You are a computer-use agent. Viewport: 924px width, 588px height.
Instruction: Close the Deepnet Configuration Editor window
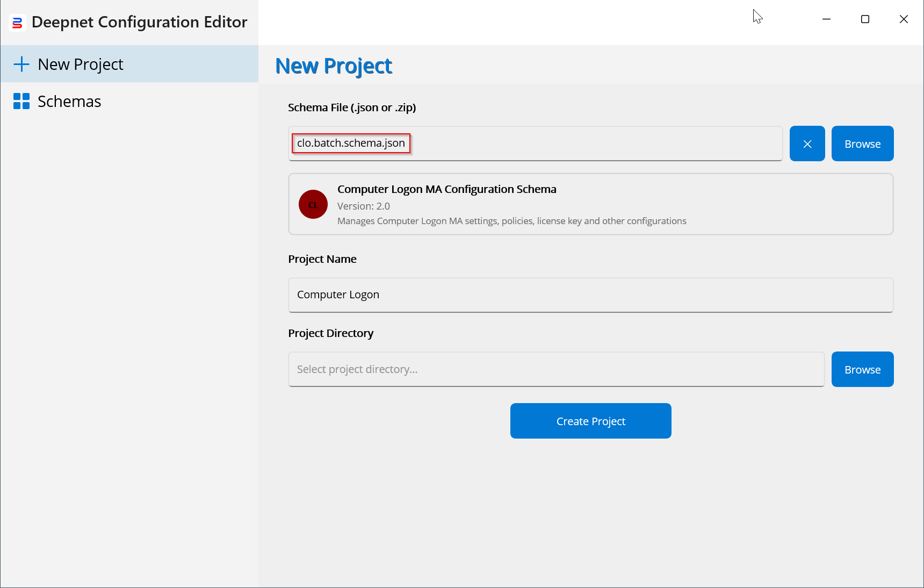click(x=904, y=19)
